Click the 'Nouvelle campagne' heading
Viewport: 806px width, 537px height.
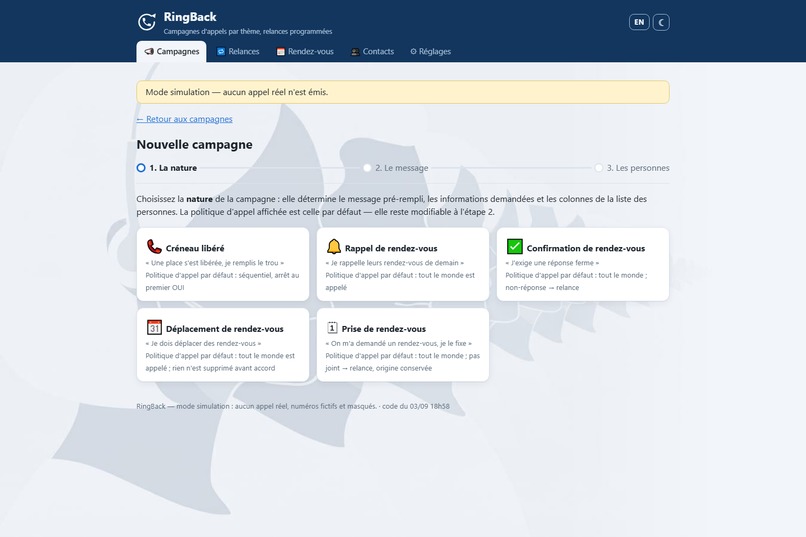pos(194,144)
